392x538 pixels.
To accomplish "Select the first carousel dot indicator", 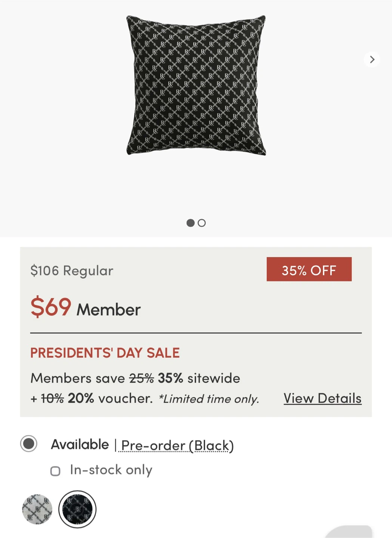I will click(191, 223).
